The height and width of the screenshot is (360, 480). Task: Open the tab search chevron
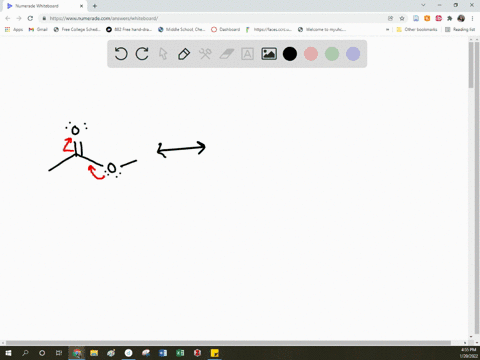tap(423, 5)
